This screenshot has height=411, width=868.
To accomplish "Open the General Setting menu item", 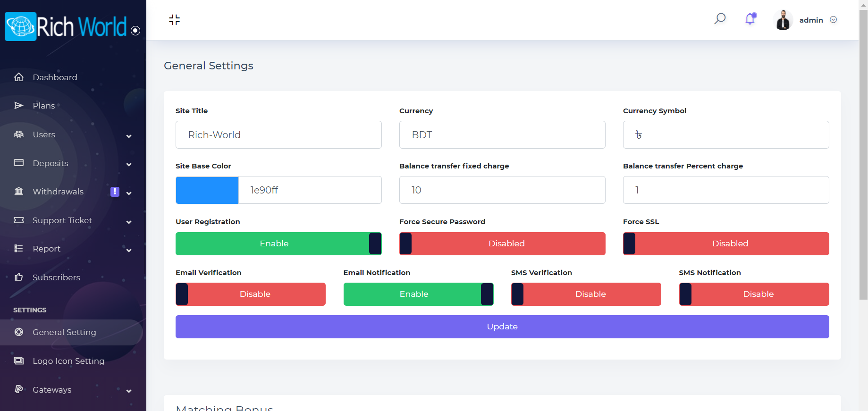I will pyautogui.click(x=64, y=332).
